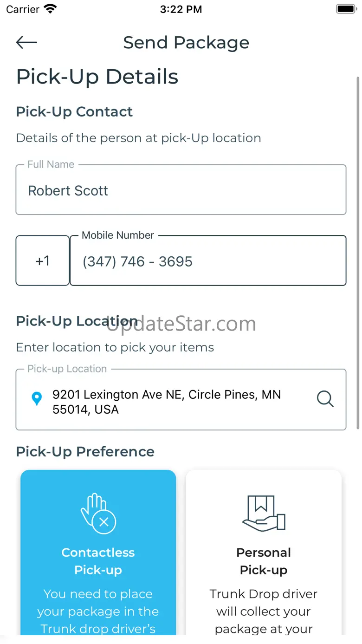The width and height of the screenshot is (362, 644).
Task: Click the Pick-up Location address field
Action: pos(181,399)
